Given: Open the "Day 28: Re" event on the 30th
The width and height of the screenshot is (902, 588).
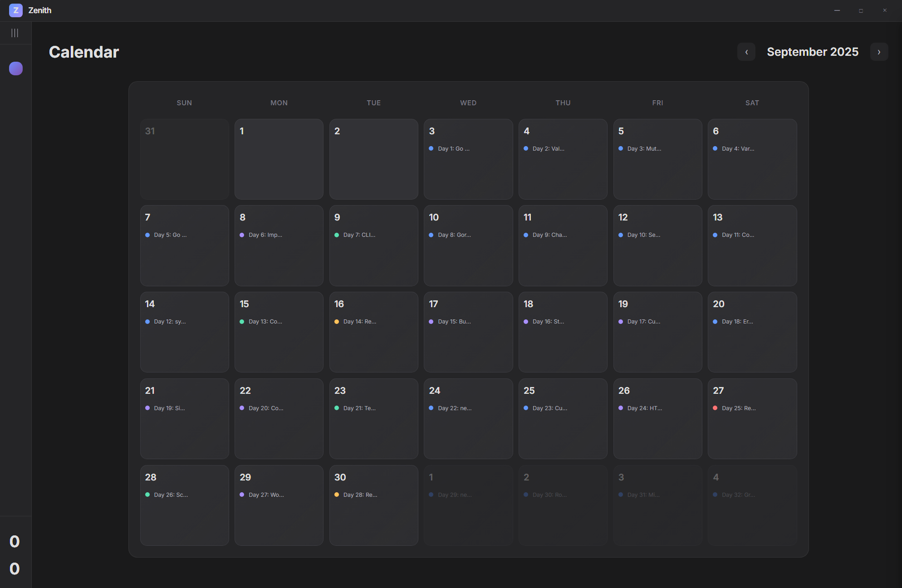Looking at the screenshot, I should (x=360, y=495).
